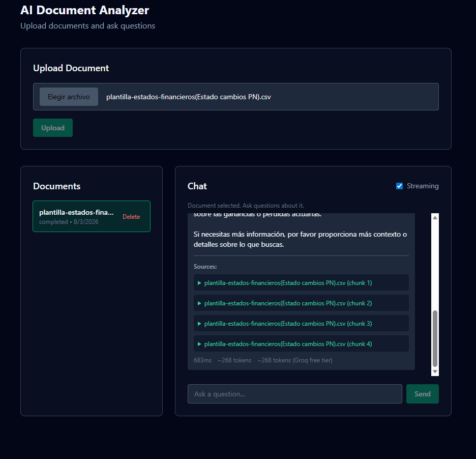Viewport: 476px width, 459px height.
Task: Click the disclosure triangle icon on chunk 4 source
Action: (200, 343)
